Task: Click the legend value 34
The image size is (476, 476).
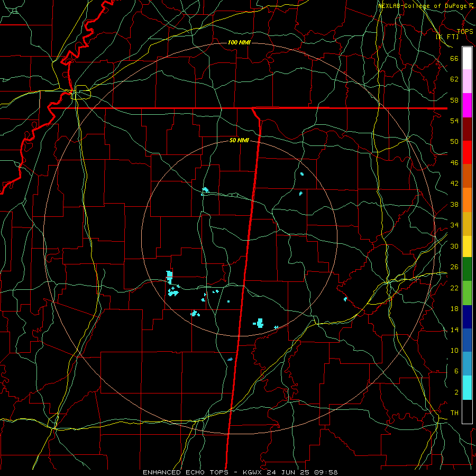Action: (454, 225)
